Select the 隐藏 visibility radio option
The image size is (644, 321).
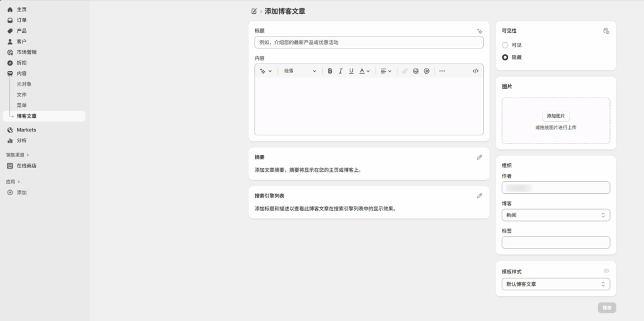505,57
